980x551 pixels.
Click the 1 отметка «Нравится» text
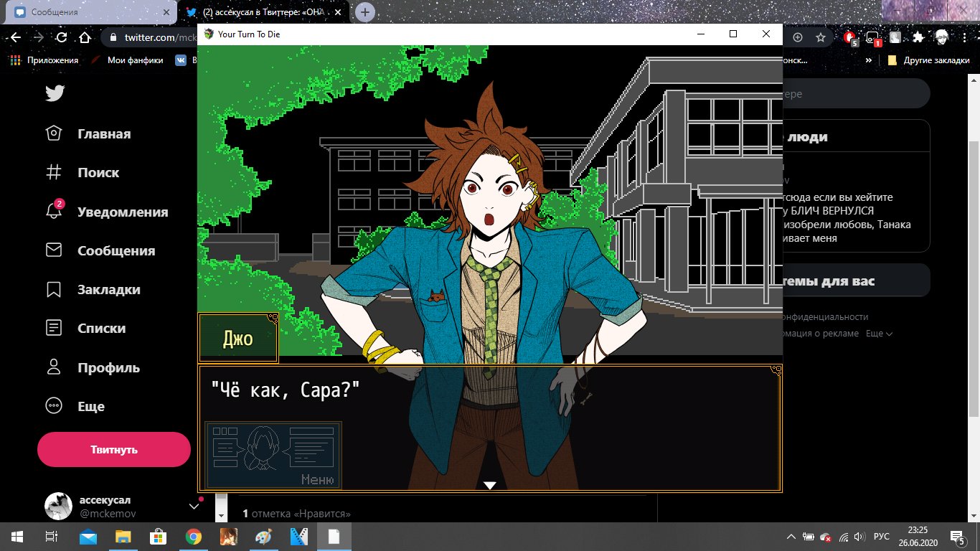(x=296, y=514)
